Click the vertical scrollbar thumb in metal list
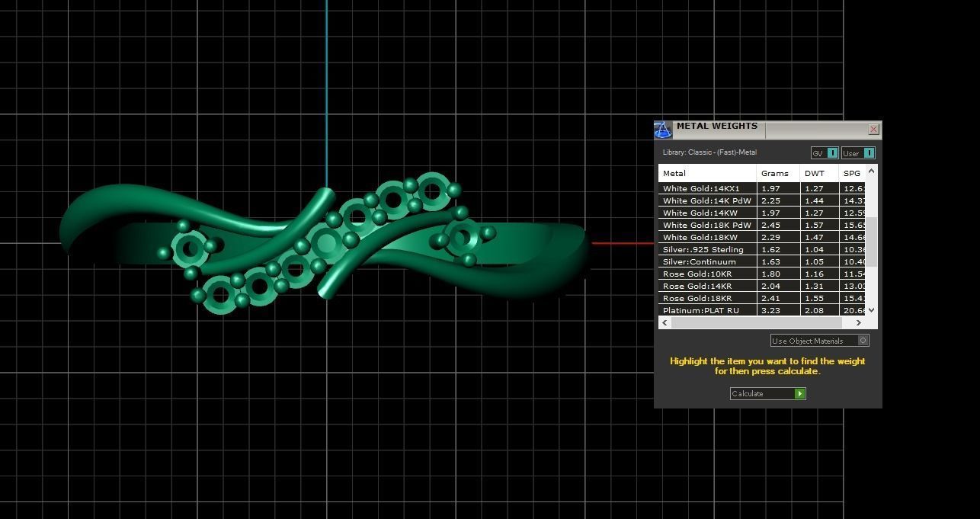 tap(872, 242)
